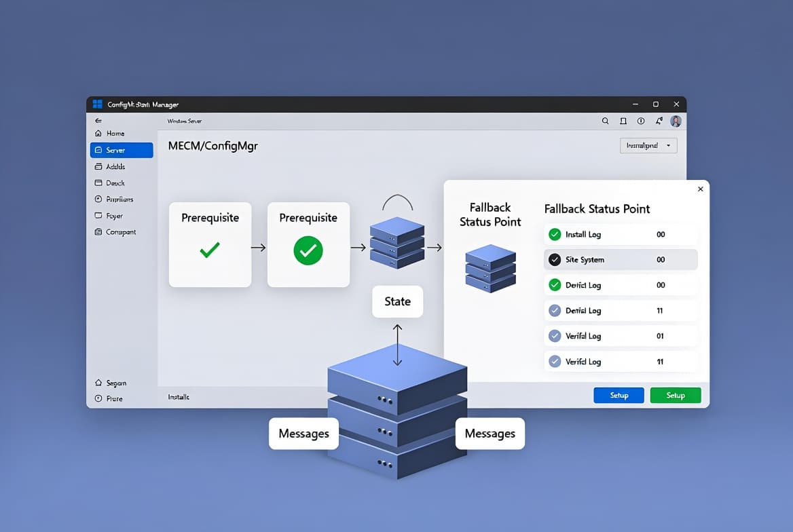Select the Install Log row text
The height and width of the screenshot is (532, 793).
pyautogui.click(x=583, y=235)
